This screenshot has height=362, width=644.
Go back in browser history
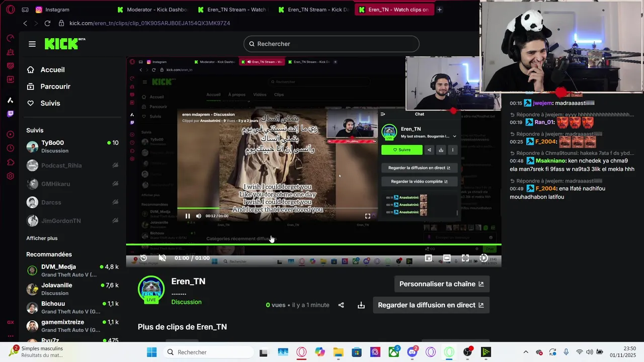[25, 23]
